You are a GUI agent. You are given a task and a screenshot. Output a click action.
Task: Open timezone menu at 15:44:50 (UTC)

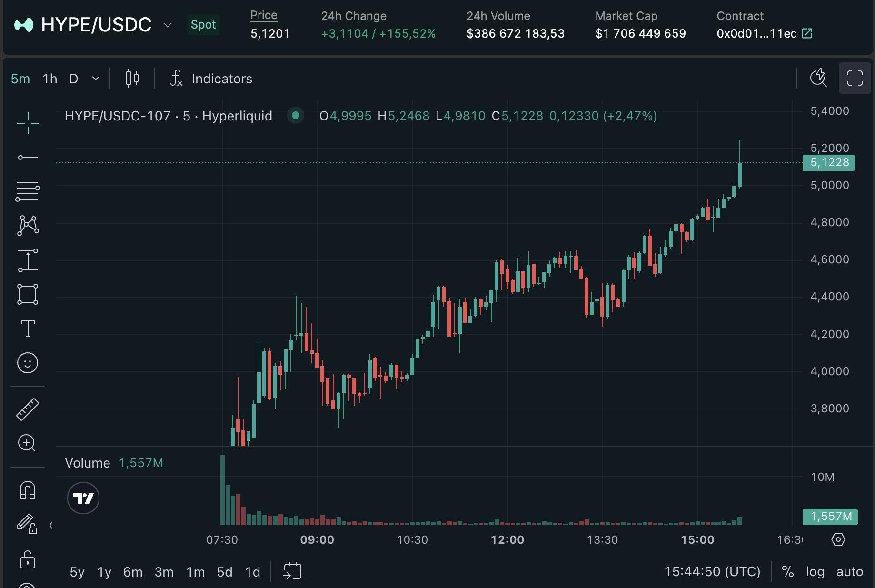pyautogui.click(x=712, y=571)
